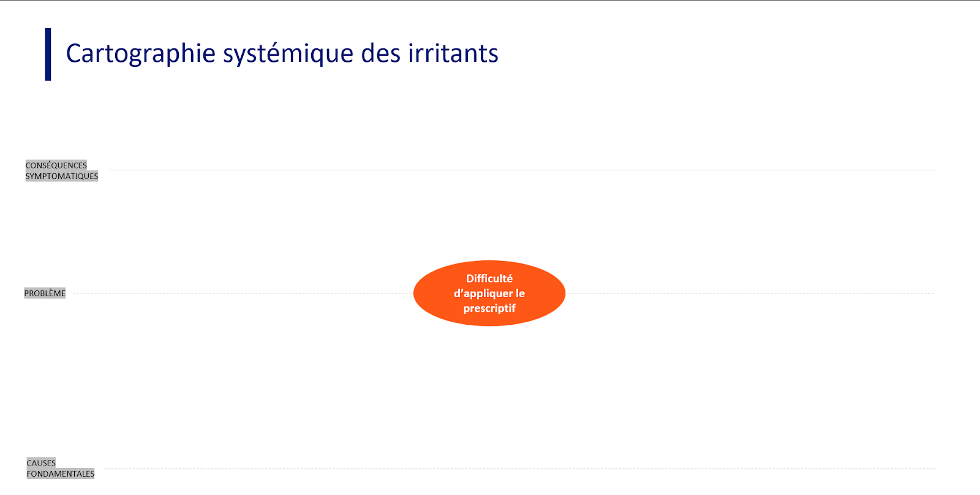The image size is (980, 495).
Task: Select the dark blue vertical bar beside title
Action: point(48,55)
